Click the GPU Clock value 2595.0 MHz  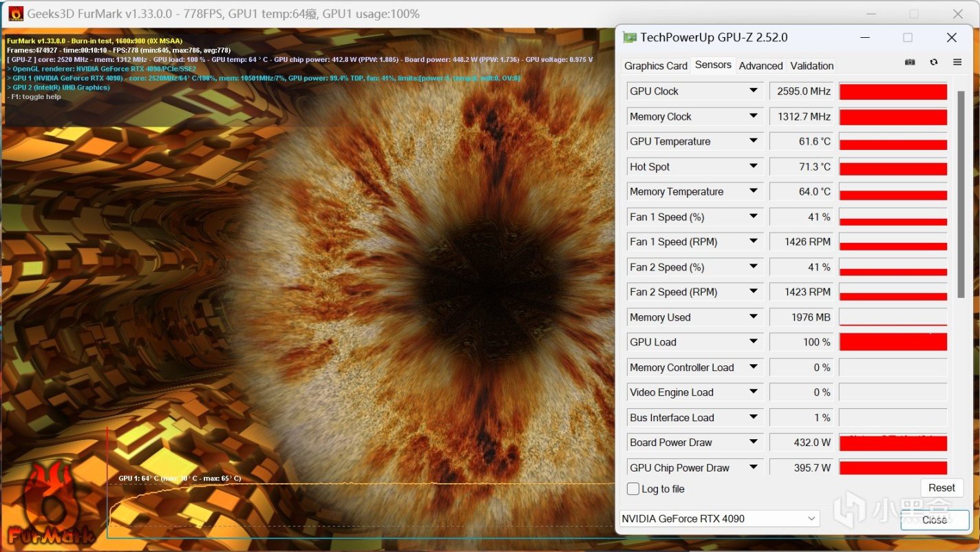[800, 91]
